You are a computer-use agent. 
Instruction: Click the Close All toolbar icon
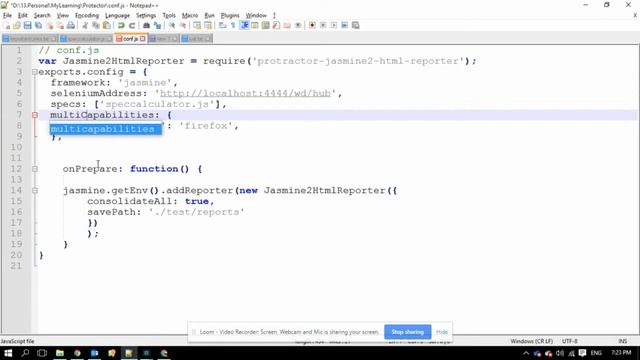[x=60, y=25]
